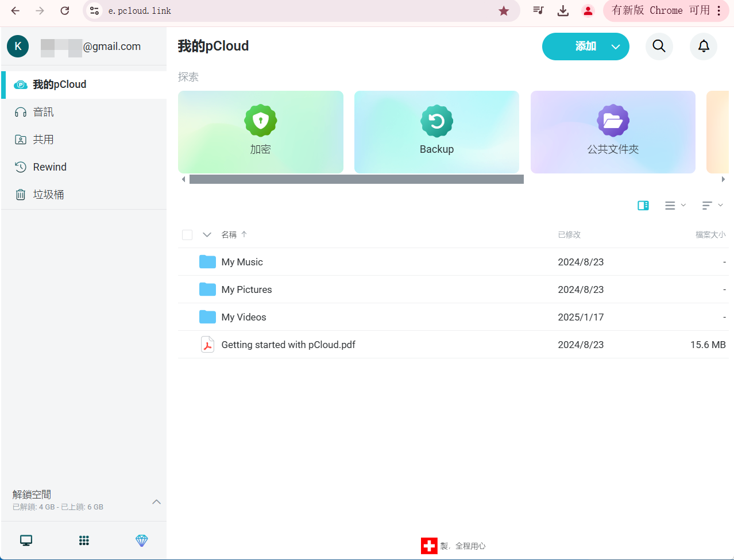Open Chrome's three-dot menu

[x=719, y=11]
